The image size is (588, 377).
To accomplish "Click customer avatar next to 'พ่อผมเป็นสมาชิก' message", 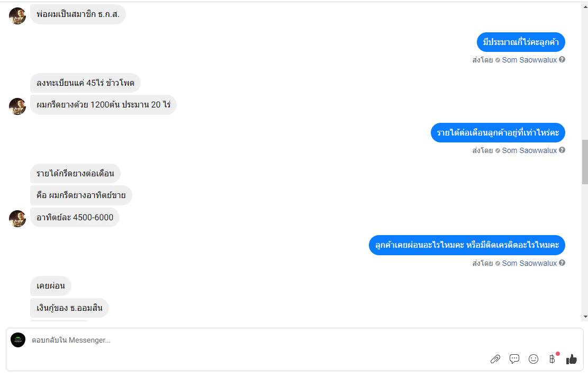I will (17, 16).
